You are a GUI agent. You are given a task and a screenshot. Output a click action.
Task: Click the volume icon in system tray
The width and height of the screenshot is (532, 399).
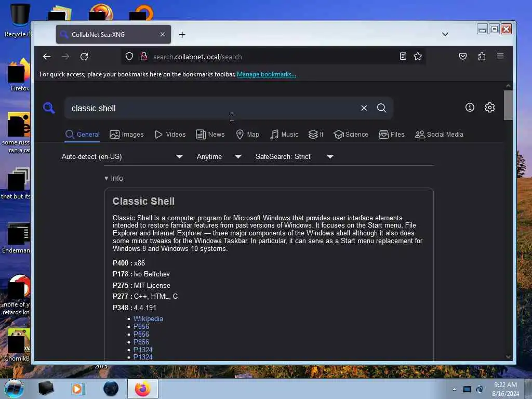coord(480,389)
